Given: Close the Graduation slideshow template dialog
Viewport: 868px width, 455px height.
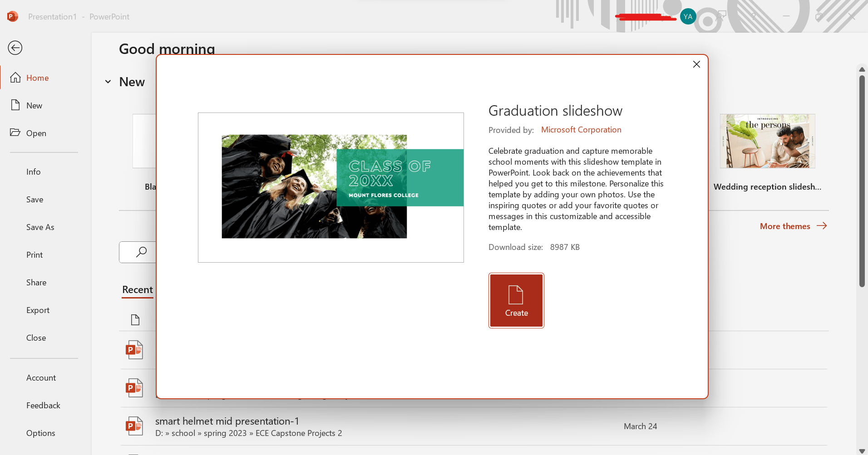Looking at the screenshot, I should pos(696,64).
